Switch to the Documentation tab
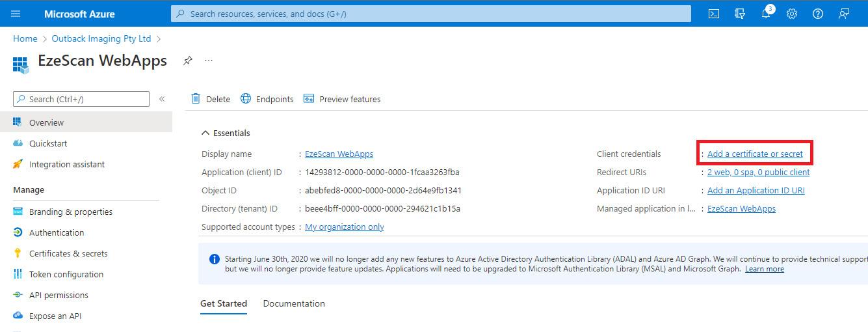Viewport: 868px width, 332px height. [x=294, y=303]
